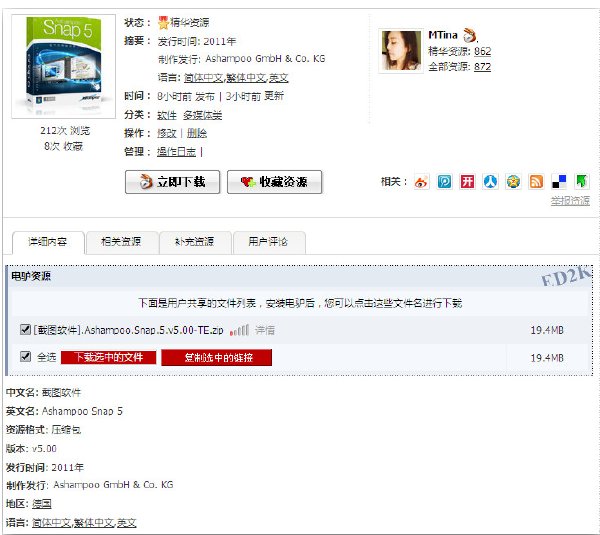
Task: Share to Sina Weibo icon
Action: 421,181
